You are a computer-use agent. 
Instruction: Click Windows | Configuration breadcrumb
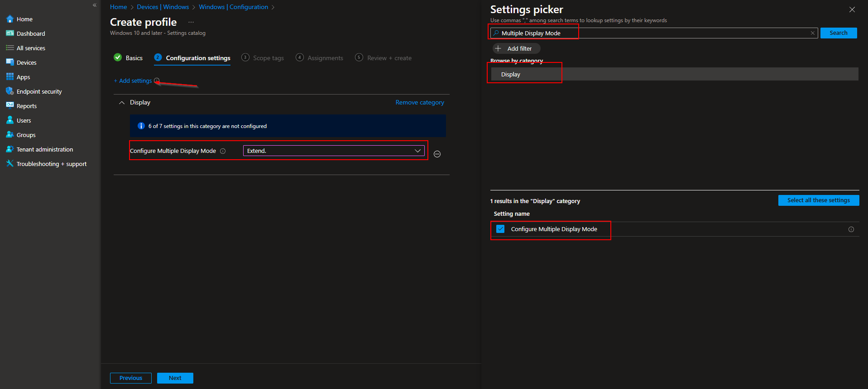(x=234, y=7)
